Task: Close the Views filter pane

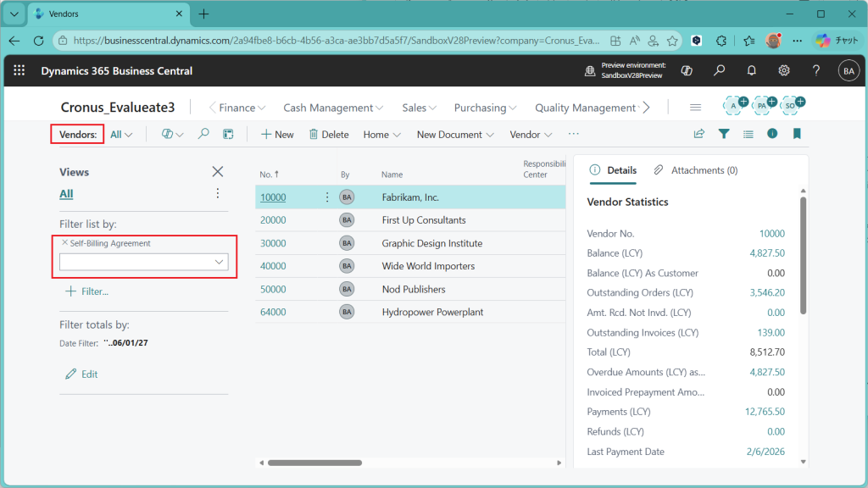Action: (218, 172)
